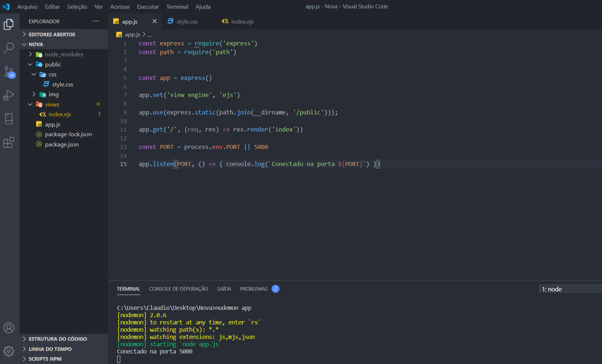
Task: Expand the EDITORES ABERTOS section
Action: [x=64, y=34]
